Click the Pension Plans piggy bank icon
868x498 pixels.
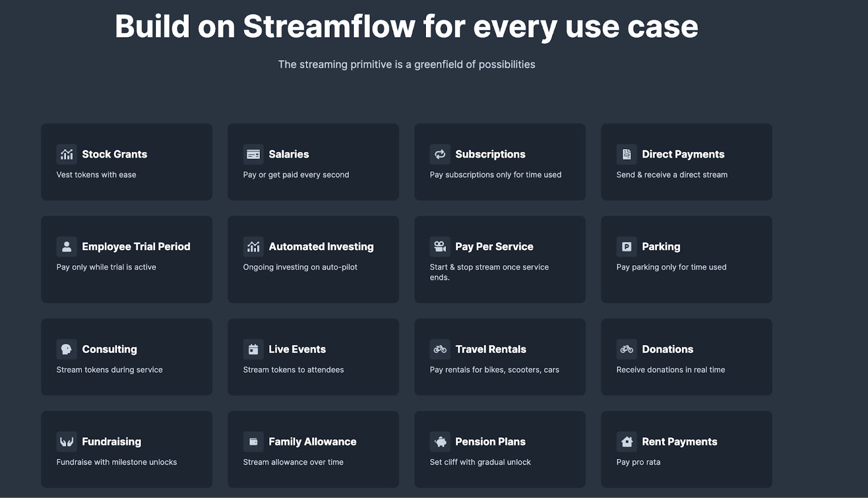tap(440, 442)
